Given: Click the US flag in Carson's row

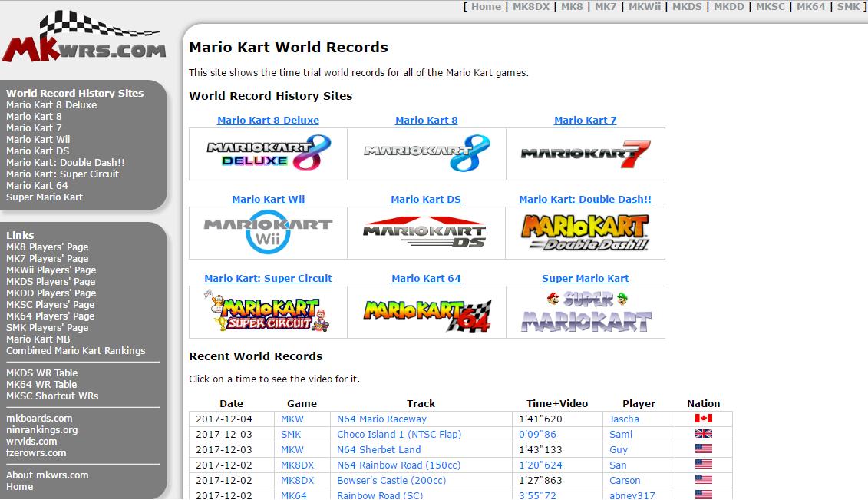Looking at the screenshot, I should click(704, 480).
